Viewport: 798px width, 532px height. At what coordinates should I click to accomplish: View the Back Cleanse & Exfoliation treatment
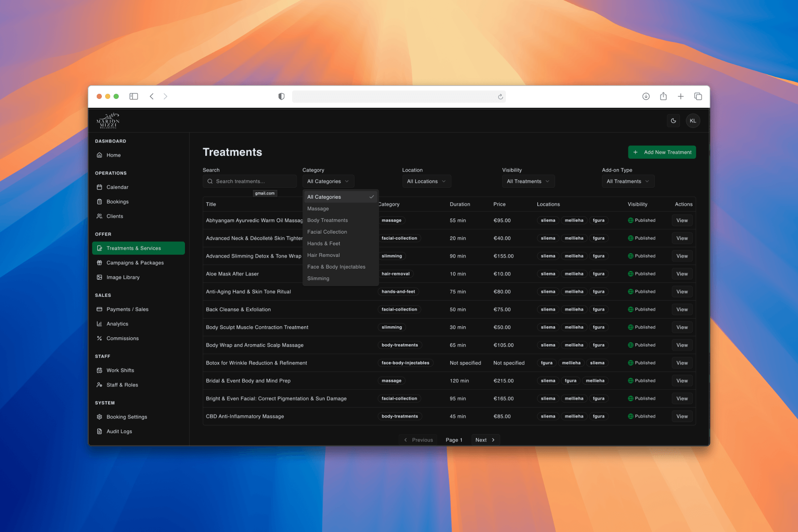682,310
